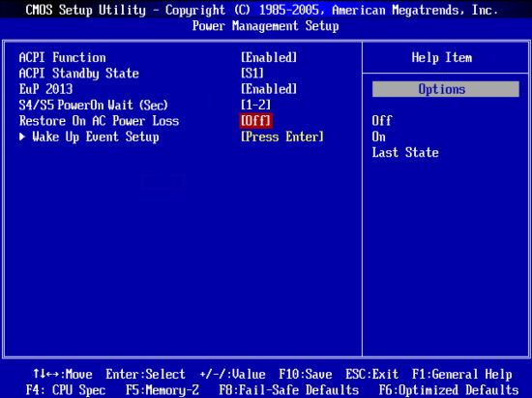Click [Press Enter] for Wake Up Event
The width and height of the screenshot is (532, 398).
pyautogui.click(x=282, y=137)
